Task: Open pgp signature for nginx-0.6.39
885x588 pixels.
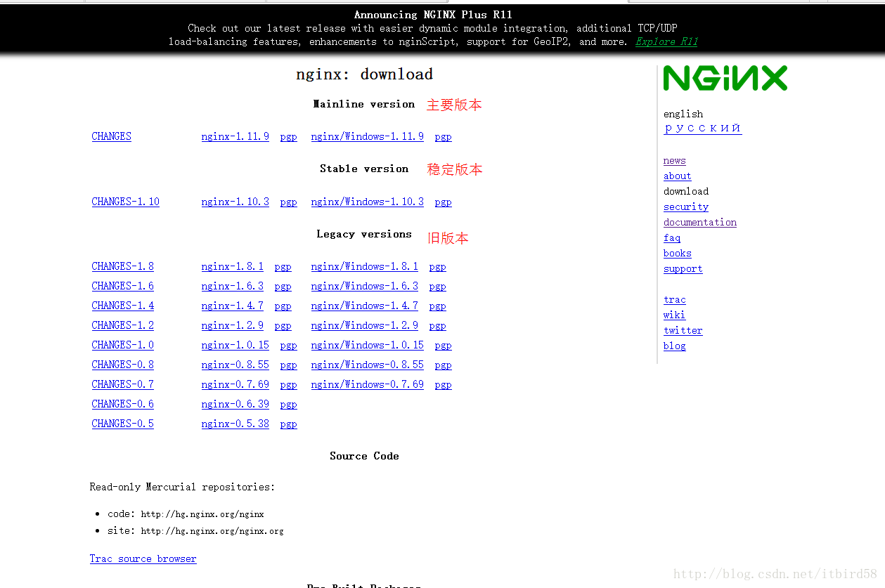Action: [x=288, y=405]
